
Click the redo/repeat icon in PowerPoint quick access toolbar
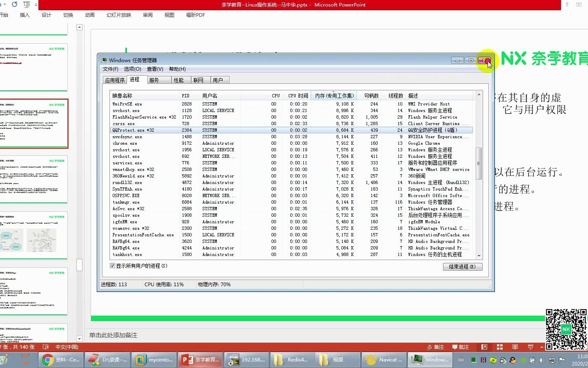[x=15, y=4]
